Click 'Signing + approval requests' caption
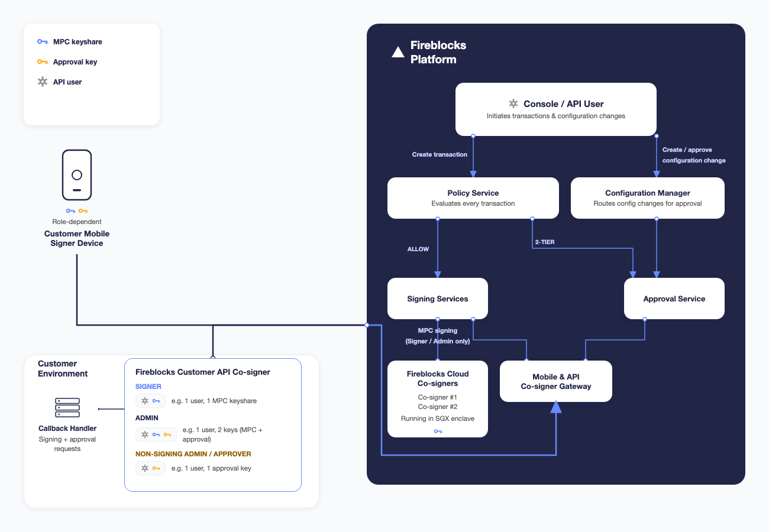The height and width of the screenshot is (532, 769). 67,444
